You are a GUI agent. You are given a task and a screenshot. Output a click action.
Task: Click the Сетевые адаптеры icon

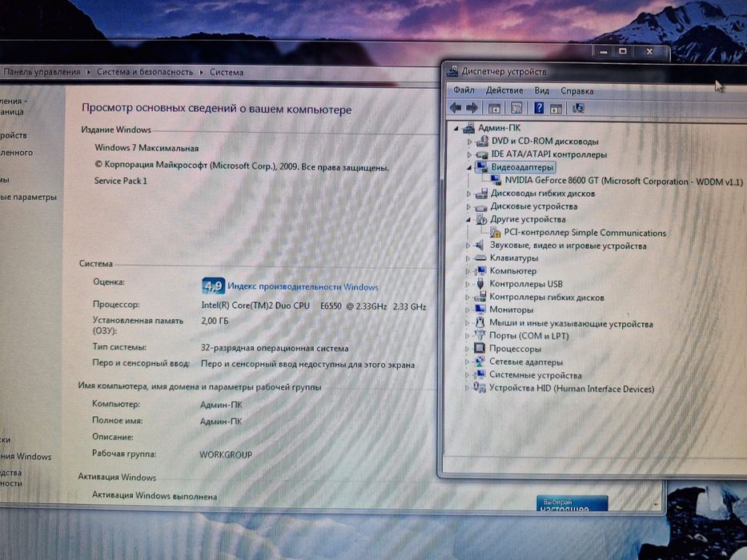pyautogui.click(x=480, y=362)
